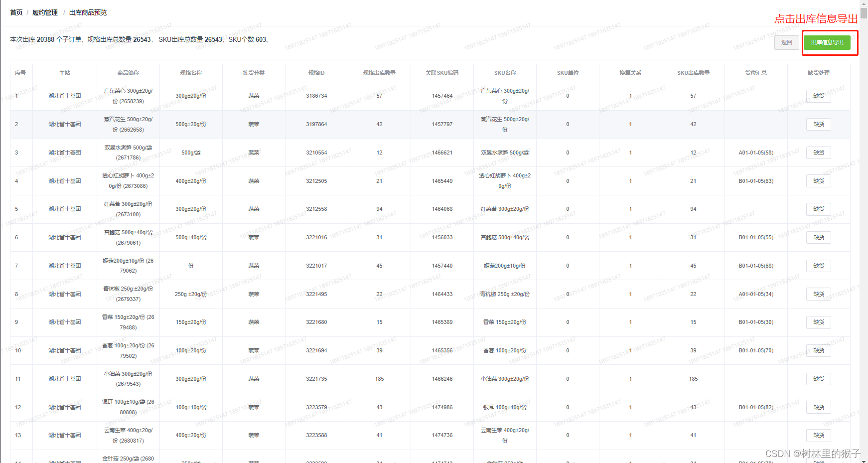Screen dimensions: 868x463
Task: Click the 主站 column header
Action: point(65,73)
